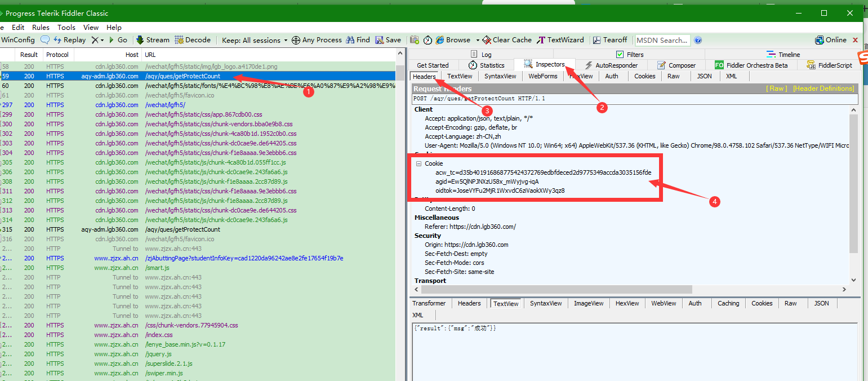Switch request inspector to WebForms tab
The width and height of the screenshot is (868, 381).
click(x=542, y=76)
